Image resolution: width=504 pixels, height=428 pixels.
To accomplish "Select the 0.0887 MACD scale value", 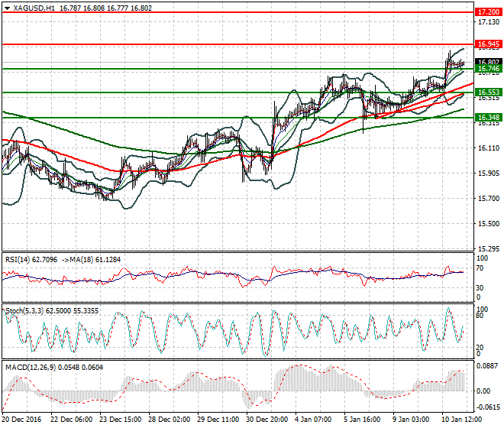I will (x=488, y=366).
